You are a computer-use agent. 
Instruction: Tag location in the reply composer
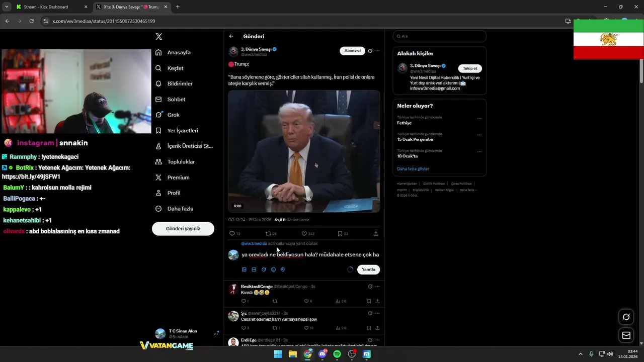click(283, 269)
